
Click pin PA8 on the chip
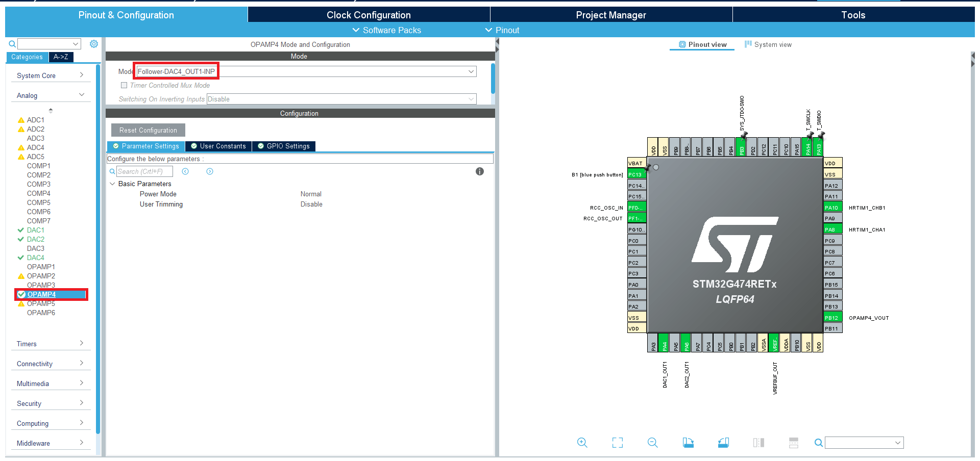click(x=833, y=229)
